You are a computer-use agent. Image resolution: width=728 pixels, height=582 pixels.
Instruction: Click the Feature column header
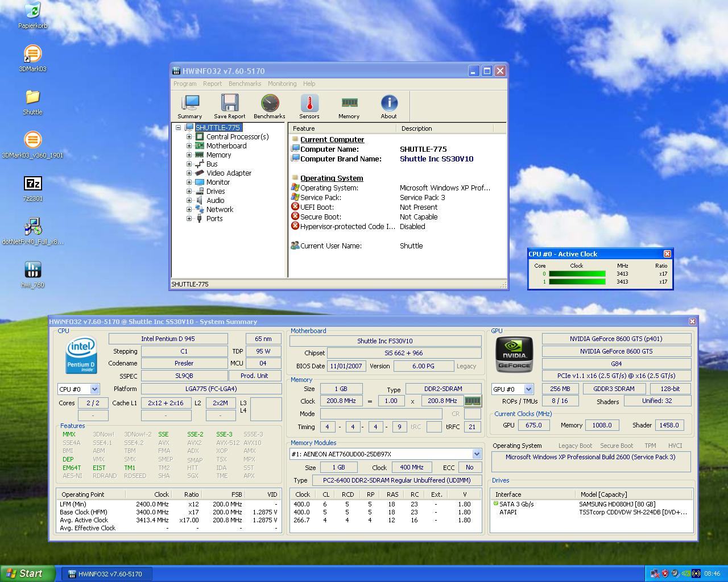pos(342,128)
